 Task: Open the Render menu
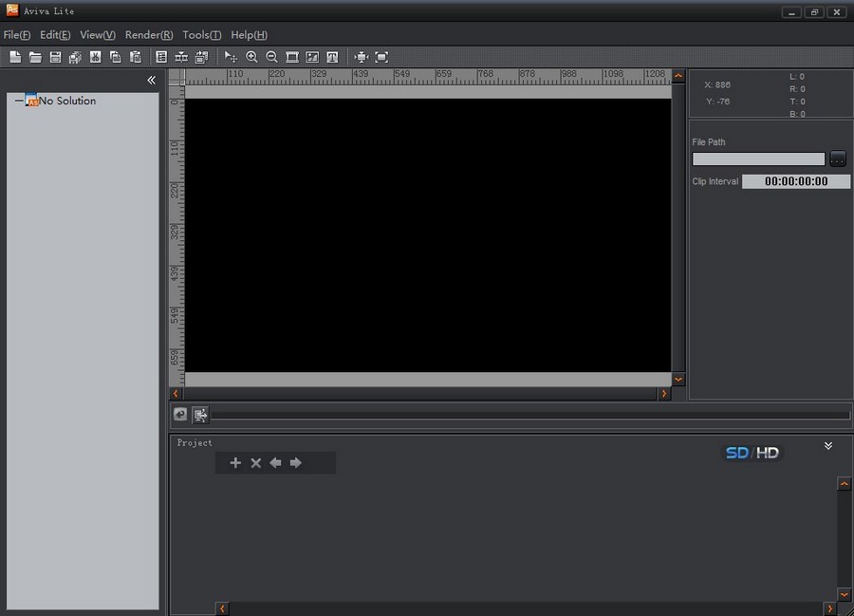[x=149, y=35]
